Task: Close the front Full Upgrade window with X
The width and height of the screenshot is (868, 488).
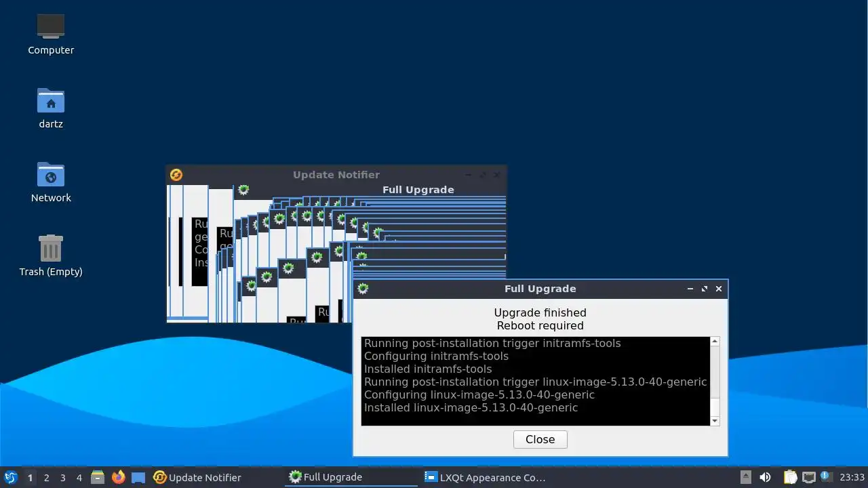Action: pyautogui.click(x=719, y=289)
